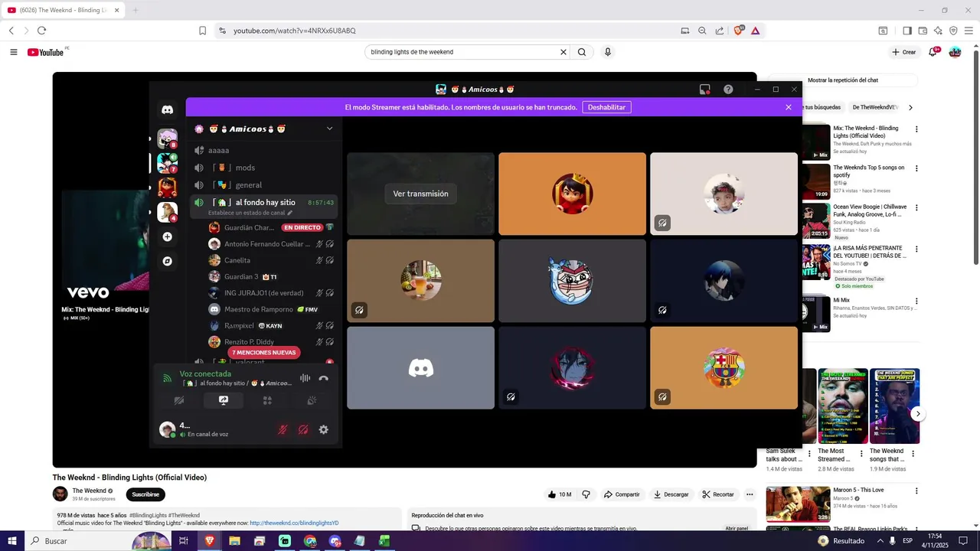Open soundboard icon in voice panel
Screen dimensions: 980x551
coord(312,400)
